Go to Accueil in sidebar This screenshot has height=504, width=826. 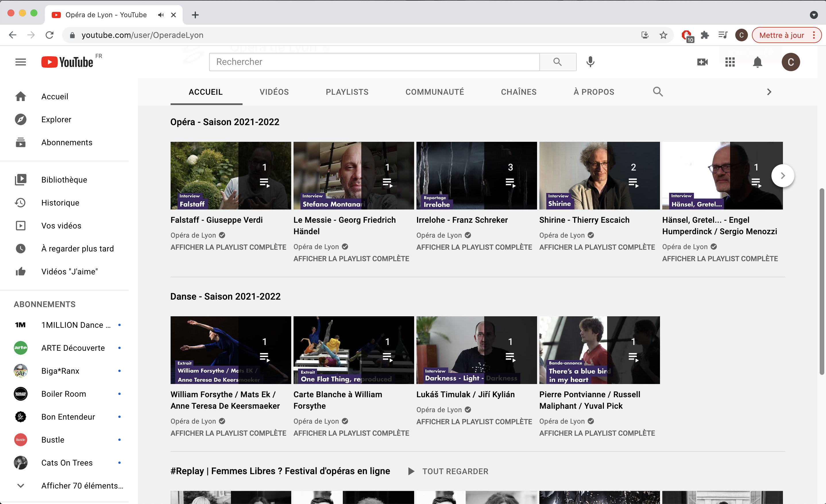[64, 96]
